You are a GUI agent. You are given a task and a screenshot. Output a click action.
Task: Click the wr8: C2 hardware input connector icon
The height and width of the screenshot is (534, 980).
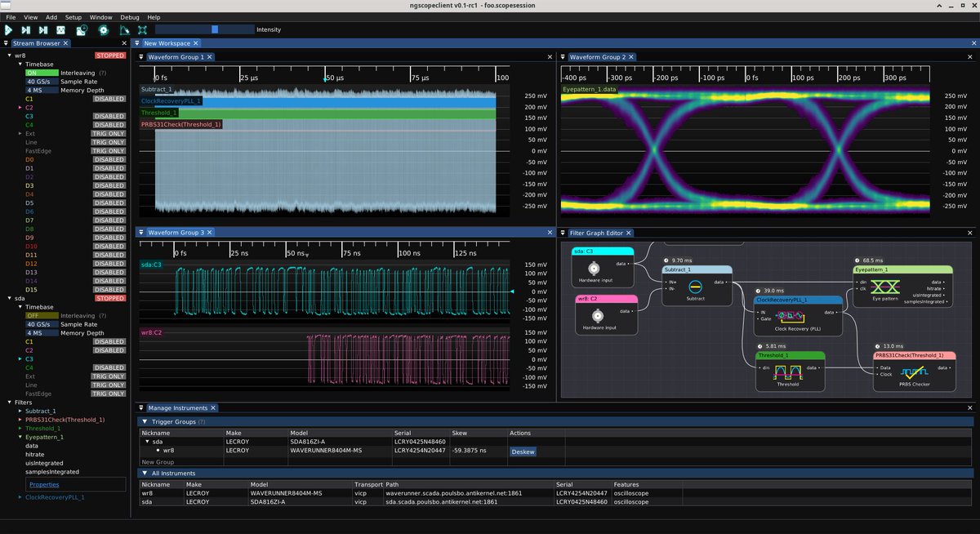pyautogui.click(x=598, y=315)
